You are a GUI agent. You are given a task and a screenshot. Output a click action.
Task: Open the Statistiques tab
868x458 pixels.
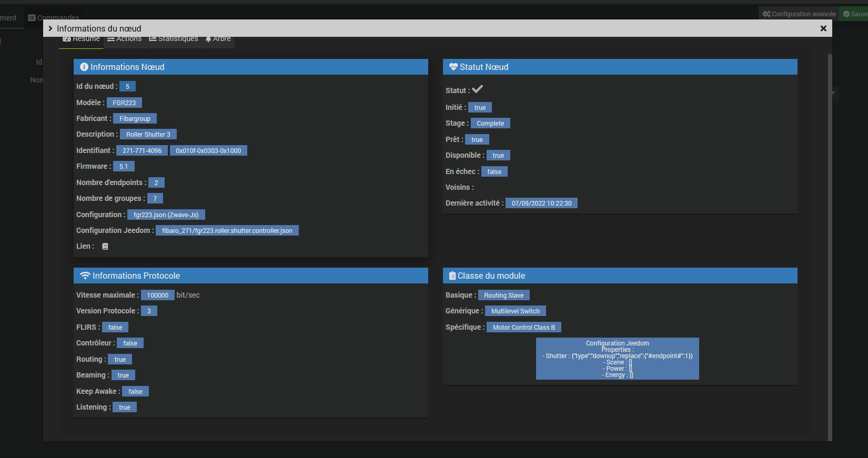(174, 39)
